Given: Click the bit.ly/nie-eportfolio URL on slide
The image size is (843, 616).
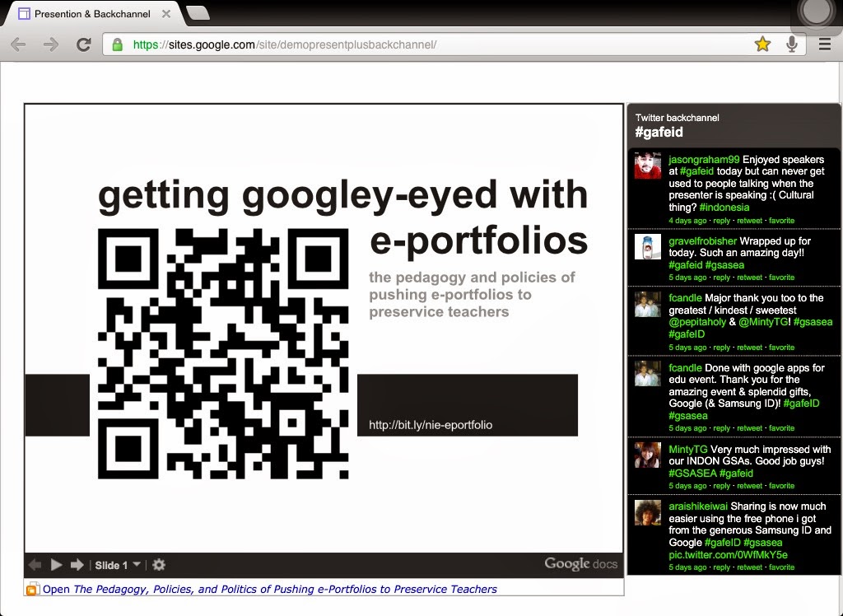Looking at the screenshot, I should coord(431,425).
